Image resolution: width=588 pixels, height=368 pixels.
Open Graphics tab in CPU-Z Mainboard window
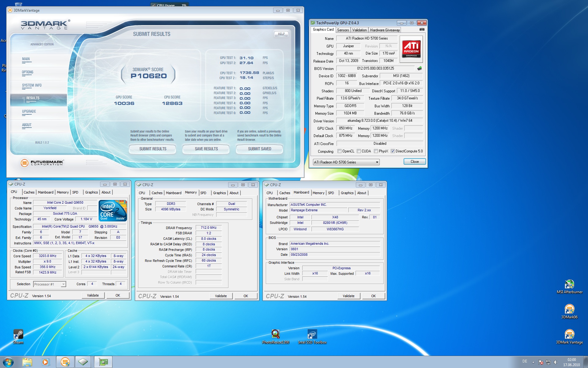[x=347, y=193]
